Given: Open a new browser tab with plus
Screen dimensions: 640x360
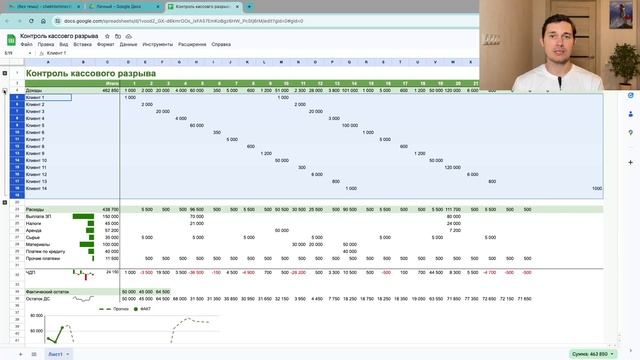Looking at the screenshot, I should 249,7.
